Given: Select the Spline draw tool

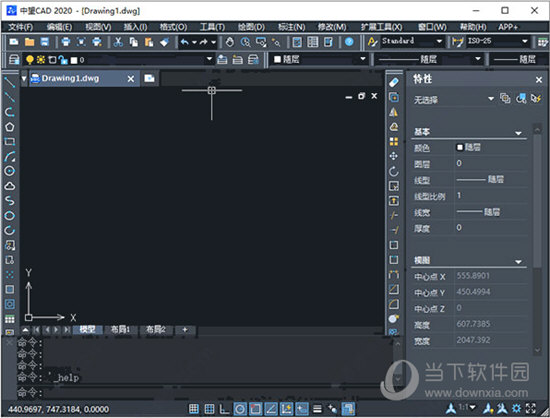Looking at the screenshot, I should click(x=9, y=201).
